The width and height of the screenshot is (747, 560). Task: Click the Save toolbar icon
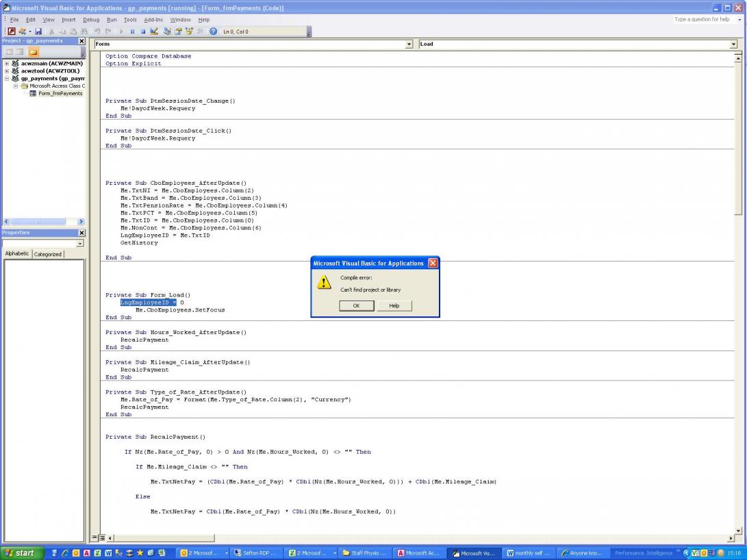pyautogui.click(x=38, y=31)
